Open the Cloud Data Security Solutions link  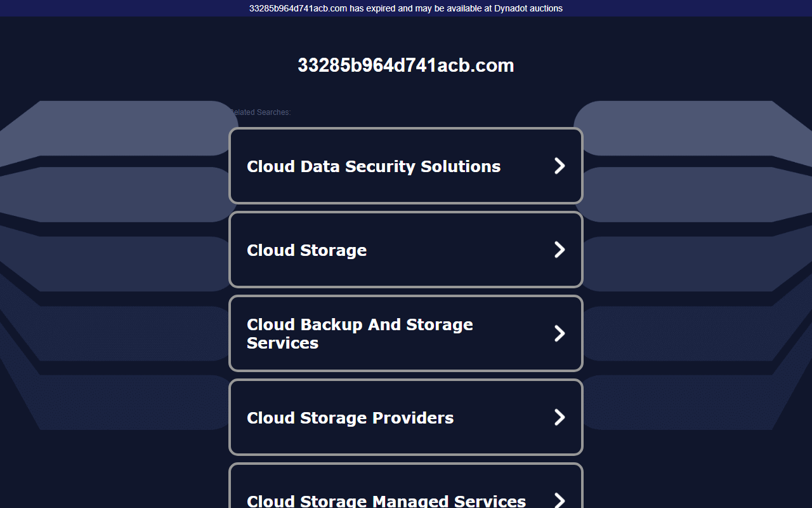point(406,166)
